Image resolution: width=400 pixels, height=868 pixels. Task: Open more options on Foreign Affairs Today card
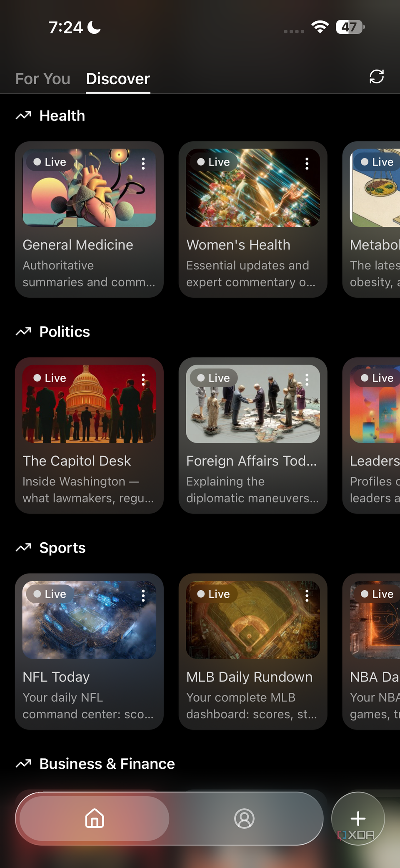[x=307, y=380]
